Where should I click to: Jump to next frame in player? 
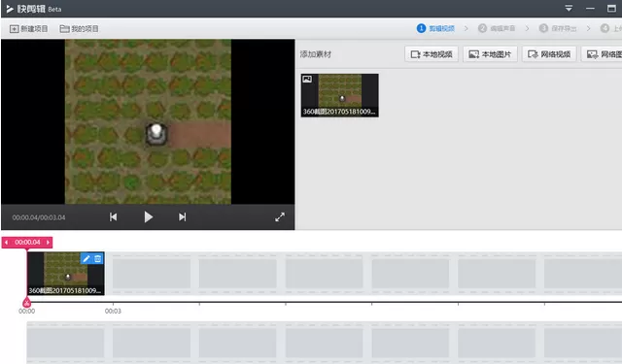[182, 217]
